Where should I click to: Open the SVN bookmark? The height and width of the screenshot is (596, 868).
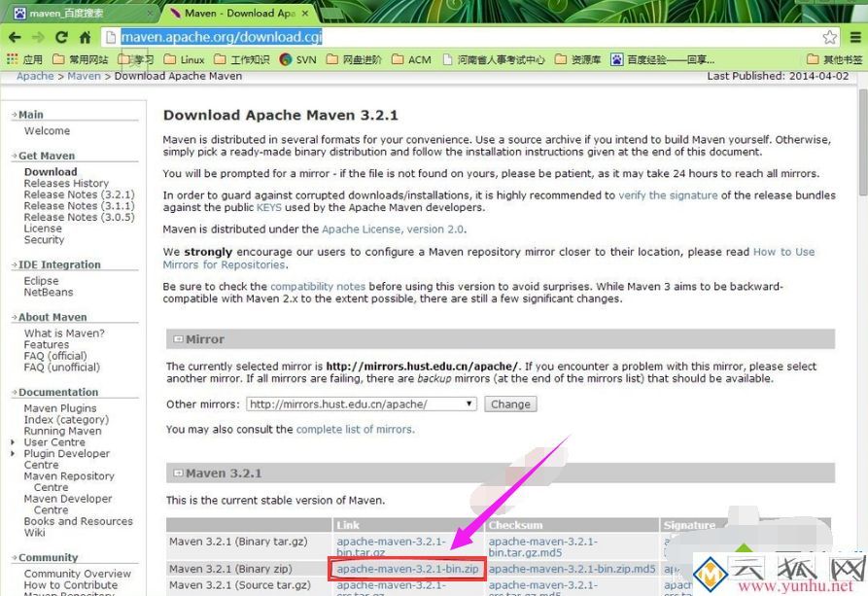(298, 59)
